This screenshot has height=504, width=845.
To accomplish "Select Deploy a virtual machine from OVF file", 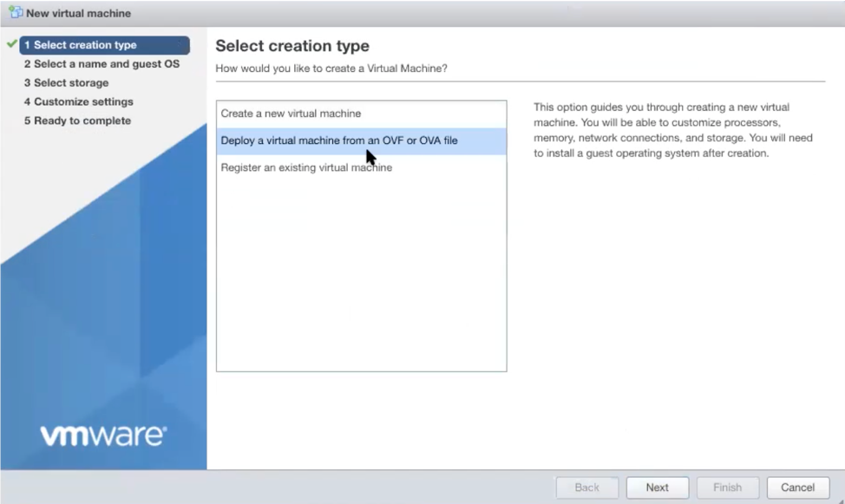I will click(338, 141).
